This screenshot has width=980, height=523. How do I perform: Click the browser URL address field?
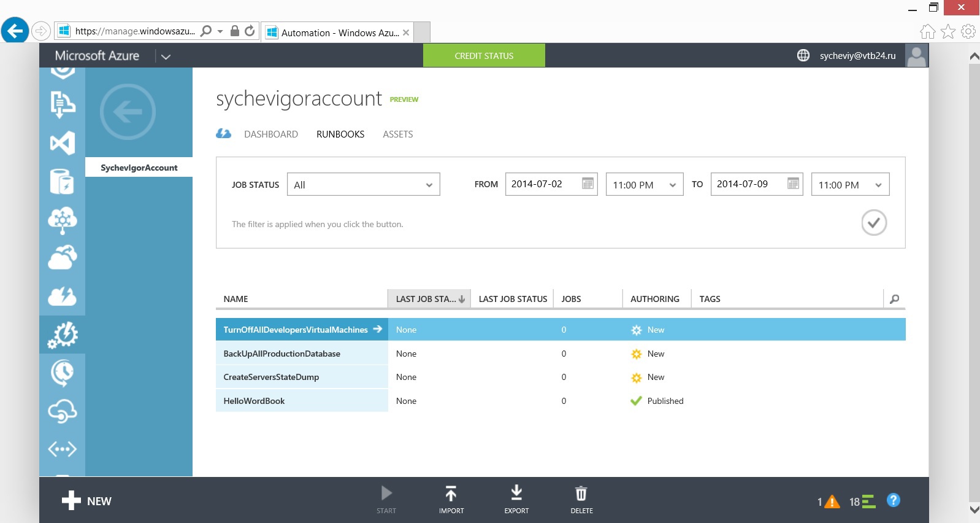(135, 31)
